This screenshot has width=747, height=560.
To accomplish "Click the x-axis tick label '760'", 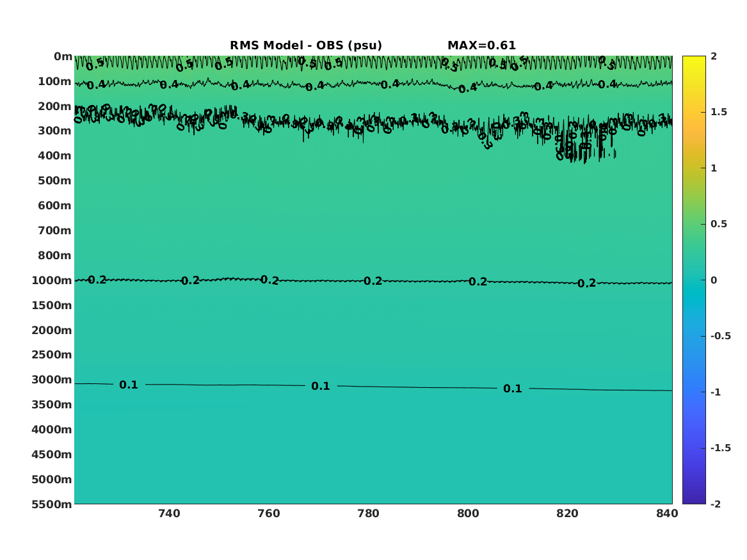I will pos(269,513).
